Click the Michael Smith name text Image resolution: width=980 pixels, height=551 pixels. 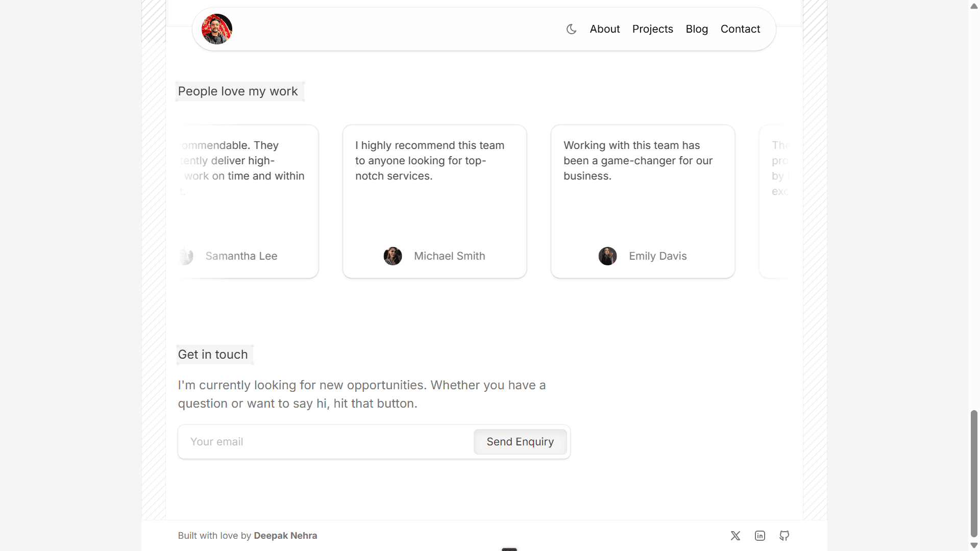[x=449, y=256]
